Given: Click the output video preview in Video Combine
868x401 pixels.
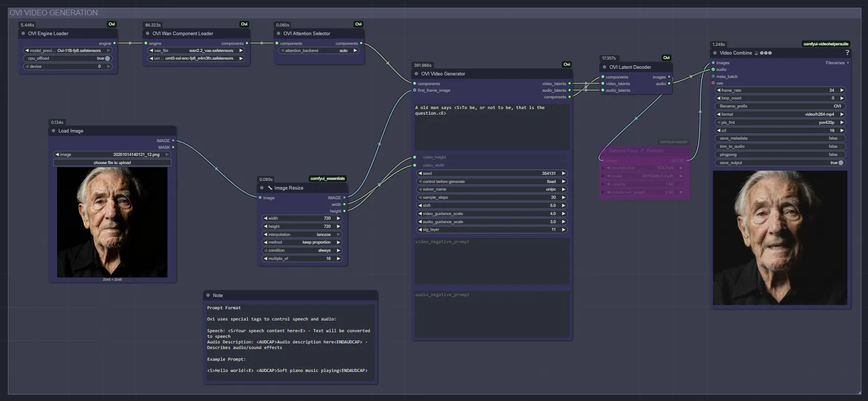Looking at the screenshot, I should tap(780, 238).
